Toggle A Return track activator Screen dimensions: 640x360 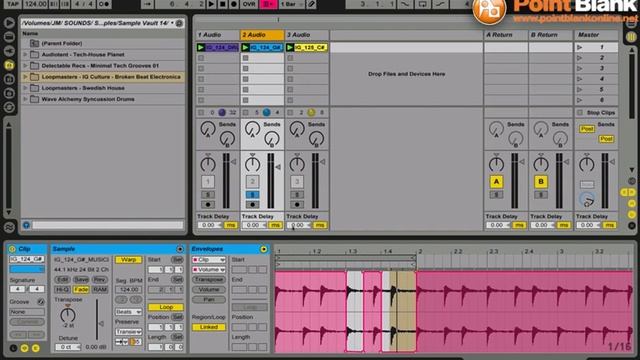click(x=496, y=182)
